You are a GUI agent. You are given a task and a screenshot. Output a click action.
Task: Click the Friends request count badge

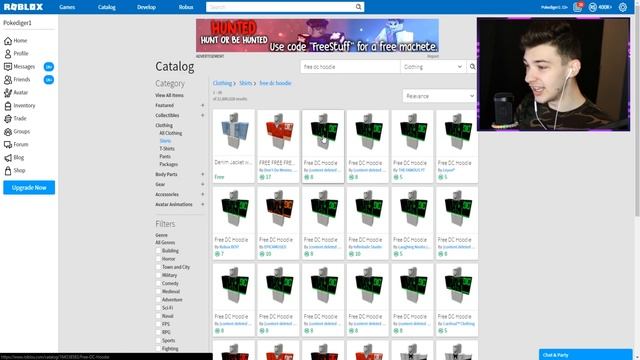click(49, 80)
